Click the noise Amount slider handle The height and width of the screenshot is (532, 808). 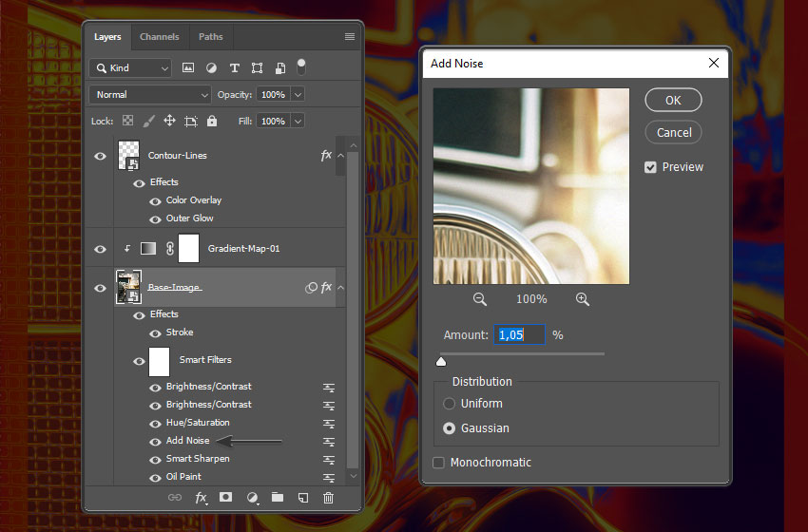pyautogui.click(x=441, y=362)
